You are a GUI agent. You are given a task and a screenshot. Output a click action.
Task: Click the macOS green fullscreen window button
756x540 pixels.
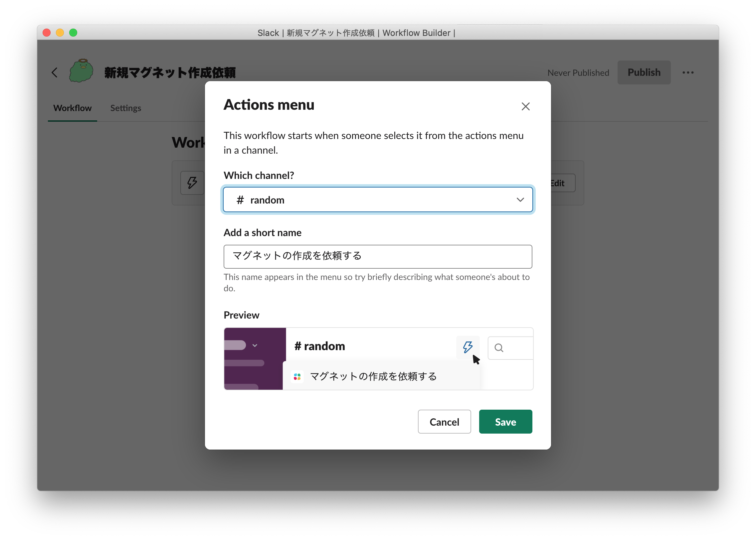point(73,33)
